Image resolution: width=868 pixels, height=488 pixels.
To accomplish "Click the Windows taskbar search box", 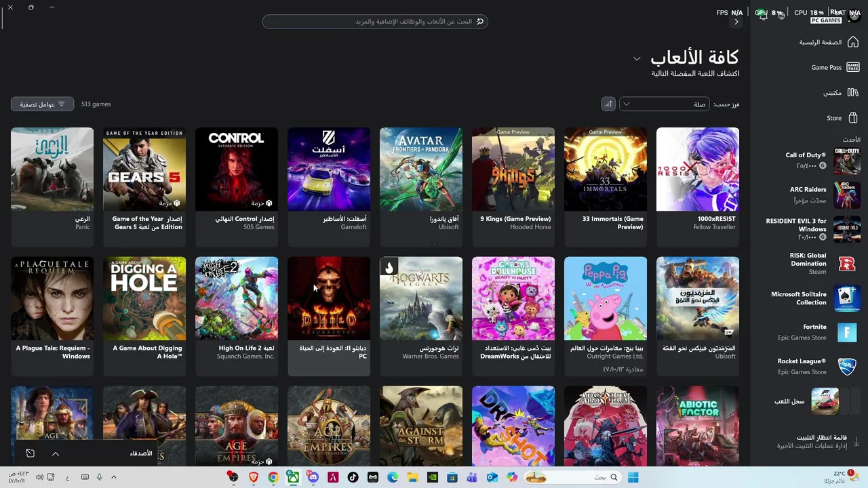I will tap(571, 477).
